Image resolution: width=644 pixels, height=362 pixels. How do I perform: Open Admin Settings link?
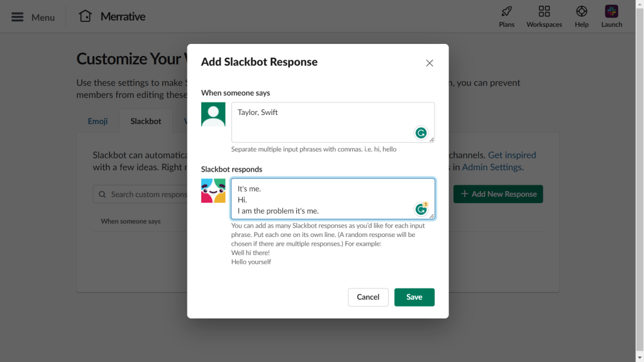[x=491, y=167]
